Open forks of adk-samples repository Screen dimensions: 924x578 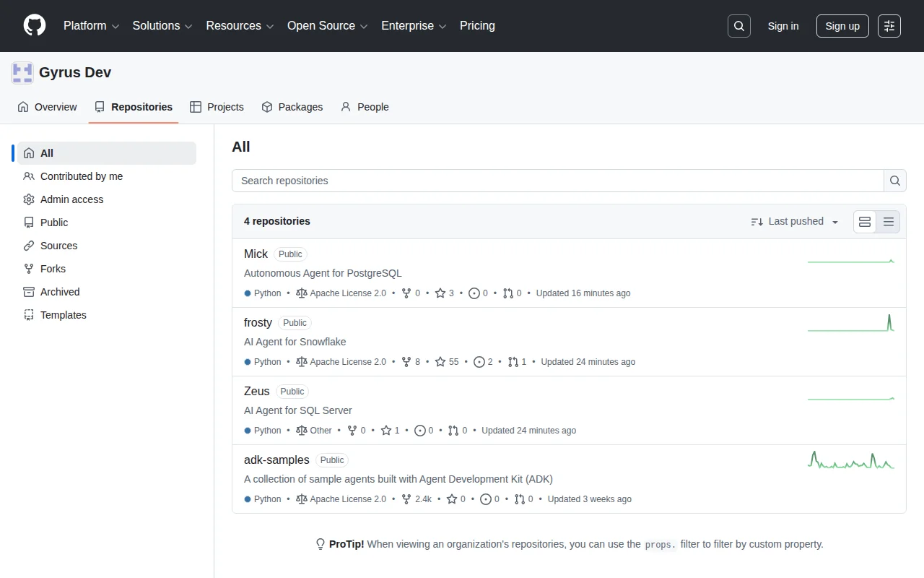click(417, 499)
